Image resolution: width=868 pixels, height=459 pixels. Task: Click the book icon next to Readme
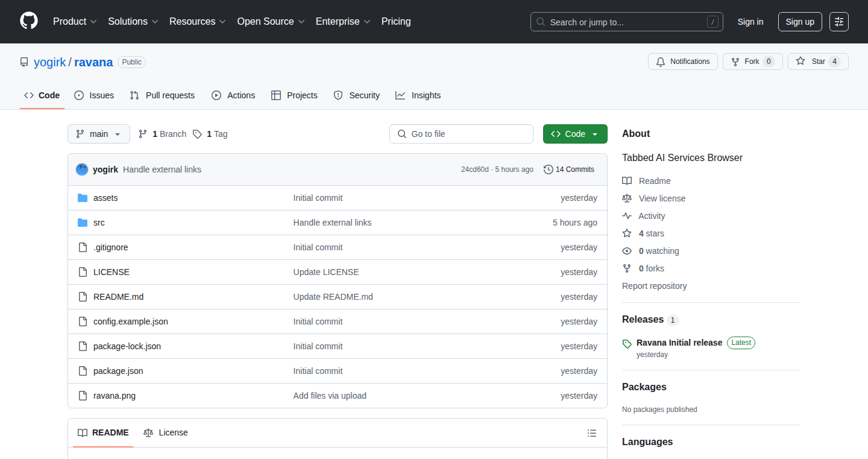[x=627, y=181]
